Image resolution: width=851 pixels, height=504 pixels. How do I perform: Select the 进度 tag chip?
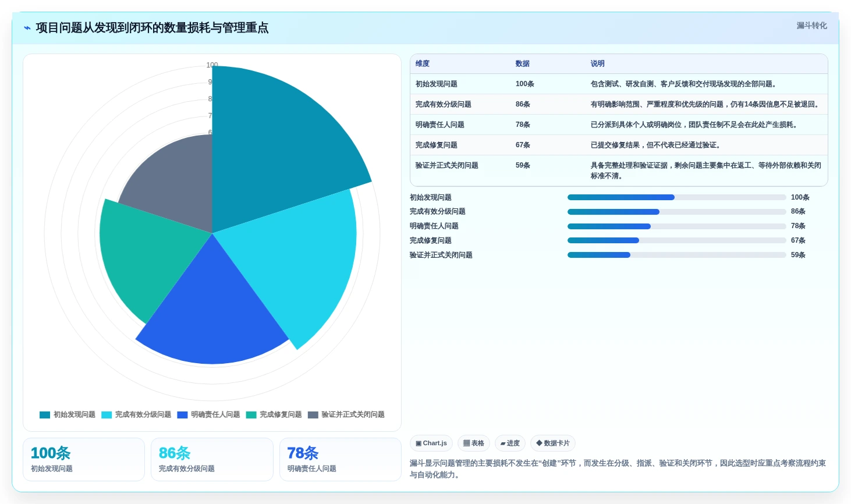coord(510,443)
